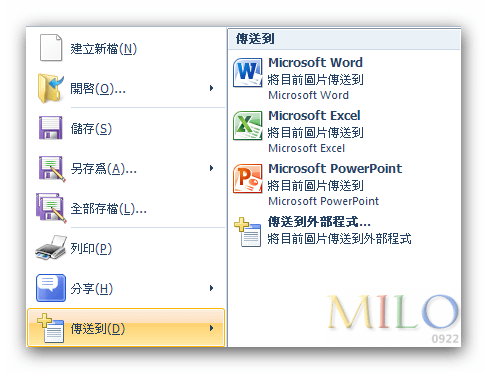
Task: Click the light Microsoft PowerPoint description line
Action: pos(324,201)
